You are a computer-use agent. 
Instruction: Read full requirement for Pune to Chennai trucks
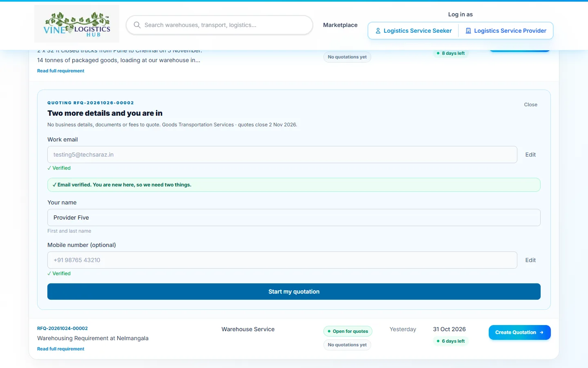click(x=61, y=71)
